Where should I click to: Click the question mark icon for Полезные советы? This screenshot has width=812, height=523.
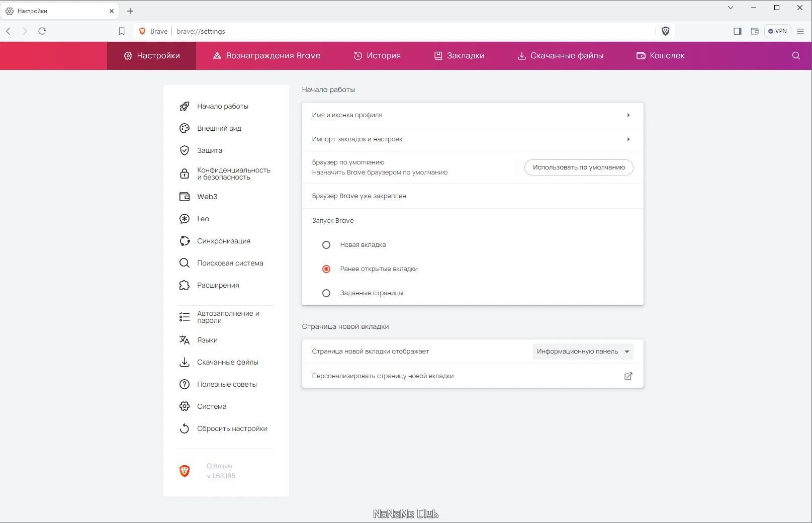point(185,384)
